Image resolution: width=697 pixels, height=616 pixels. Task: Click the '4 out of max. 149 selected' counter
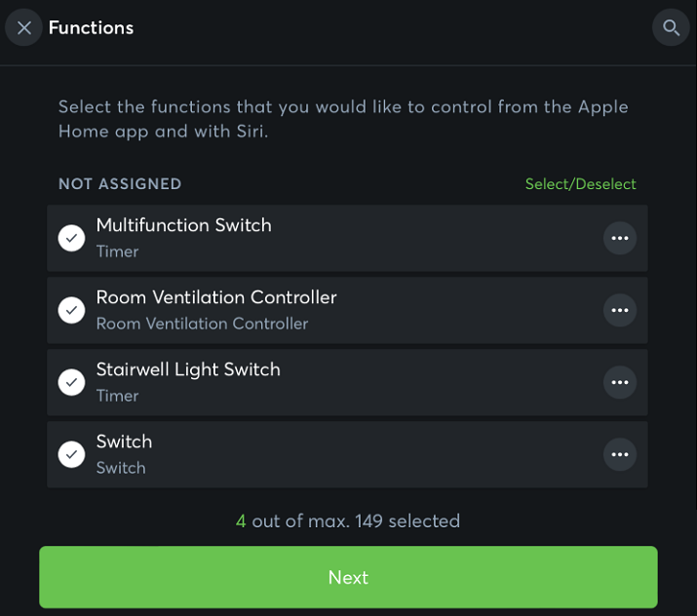click(348, 521)
